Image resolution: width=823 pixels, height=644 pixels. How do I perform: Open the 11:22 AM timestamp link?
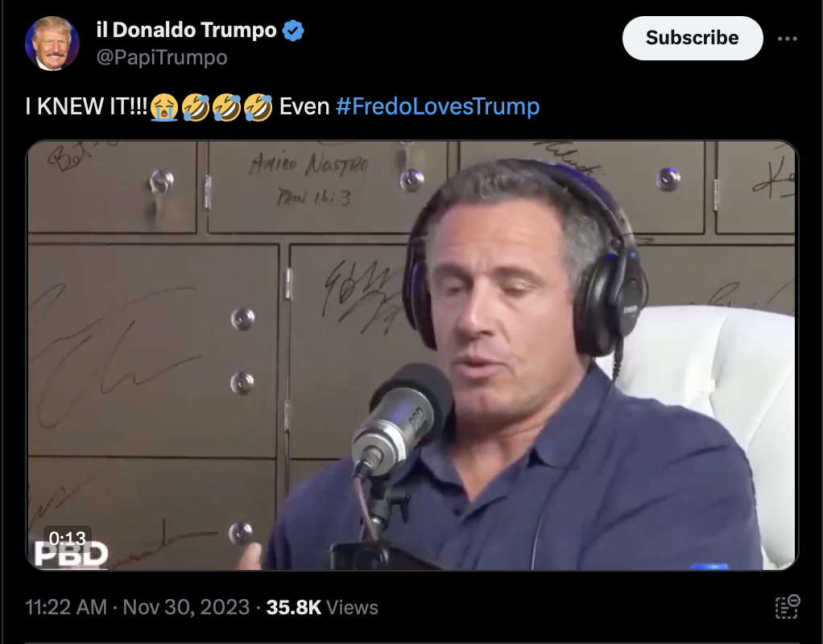click(x=66, y=607)
